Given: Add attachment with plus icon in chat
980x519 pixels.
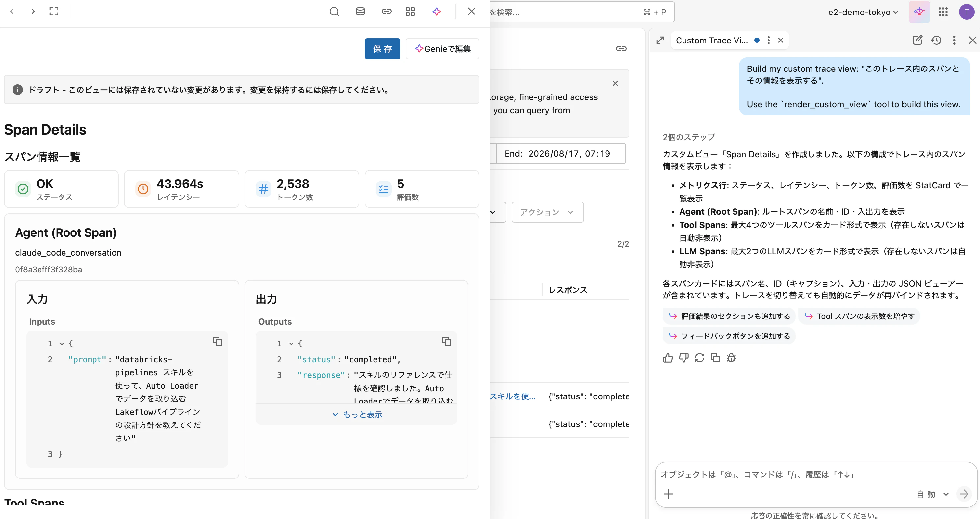Looking at the screenshot, I should point(668,494).
